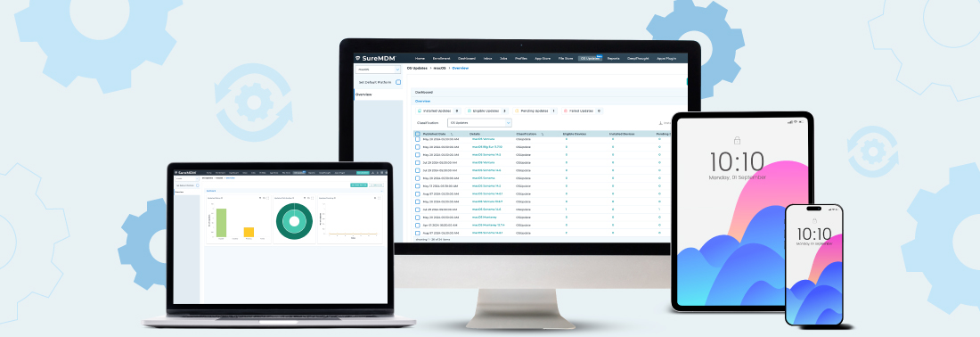The image size is (980, 337).
Task: Check the macOS Monterey 12.7.4 row checkbox
Action: point(418,225)
